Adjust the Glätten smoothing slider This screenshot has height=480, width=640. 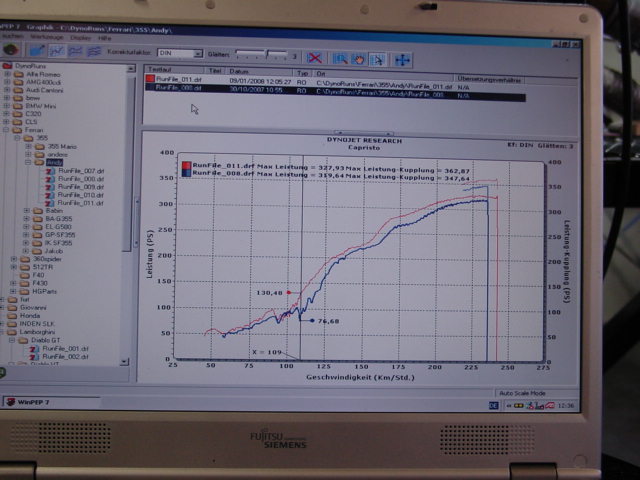click(x=264, y=54)
